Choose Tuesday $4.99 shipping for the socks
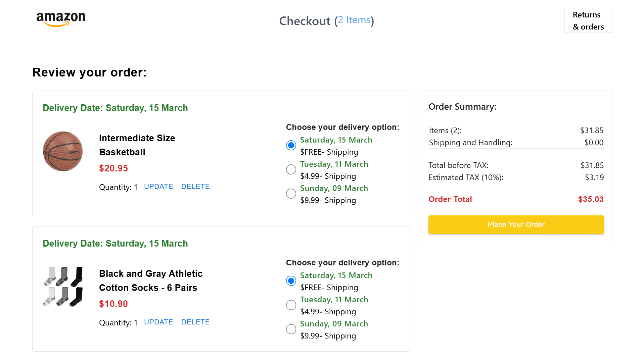Image resolution: width=644 pixels, height=362 pixels. click(x=291, y=305)
